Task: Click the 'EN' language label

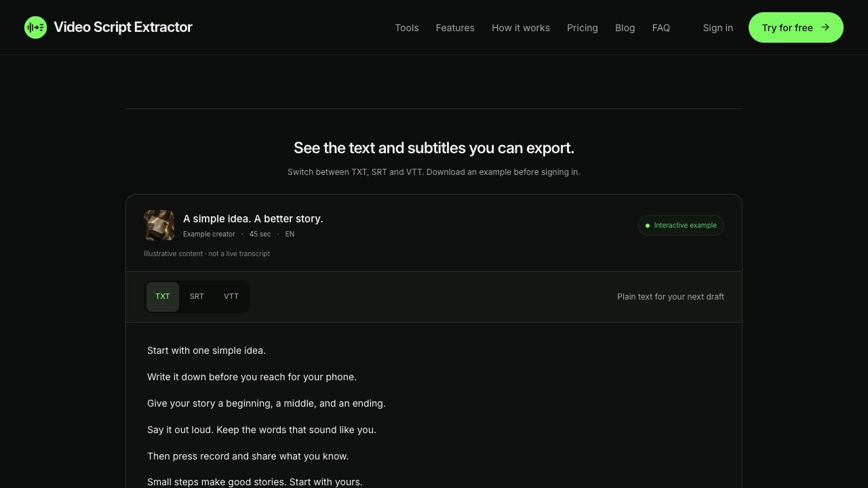Action: [290, 235]
